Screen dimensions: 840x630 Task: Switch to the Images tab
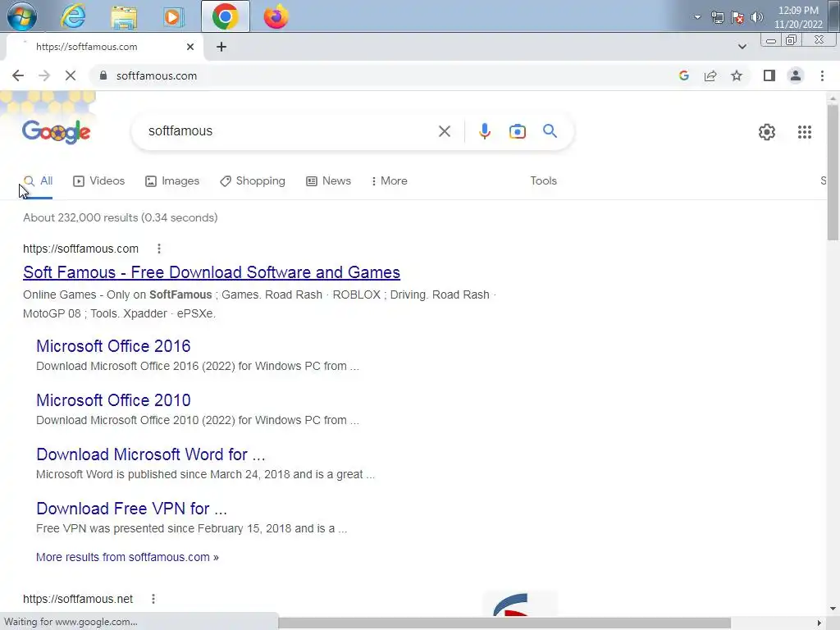172,181
